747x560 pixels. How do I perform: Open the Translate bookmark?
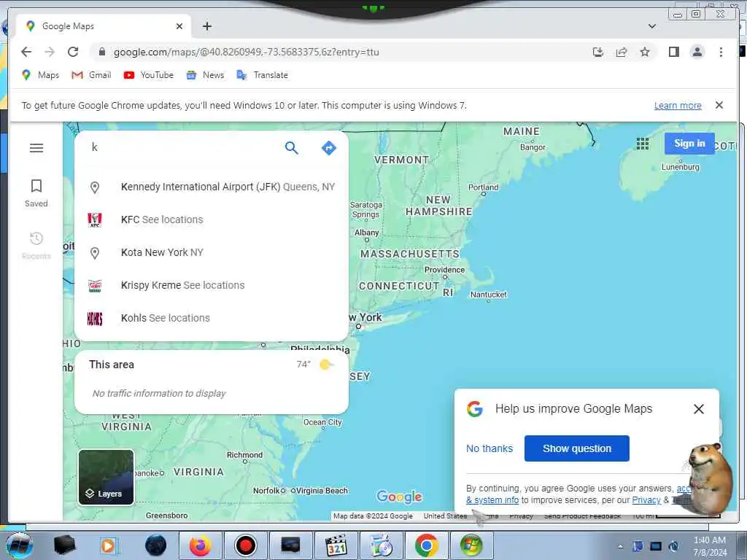[x=263, y=75]
